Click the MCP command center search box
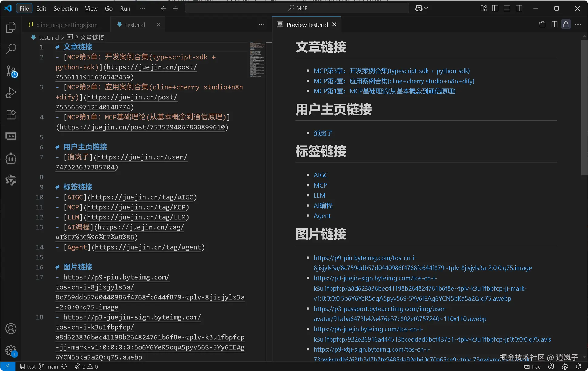The image size is (588, 371). (x=297, y=8)
